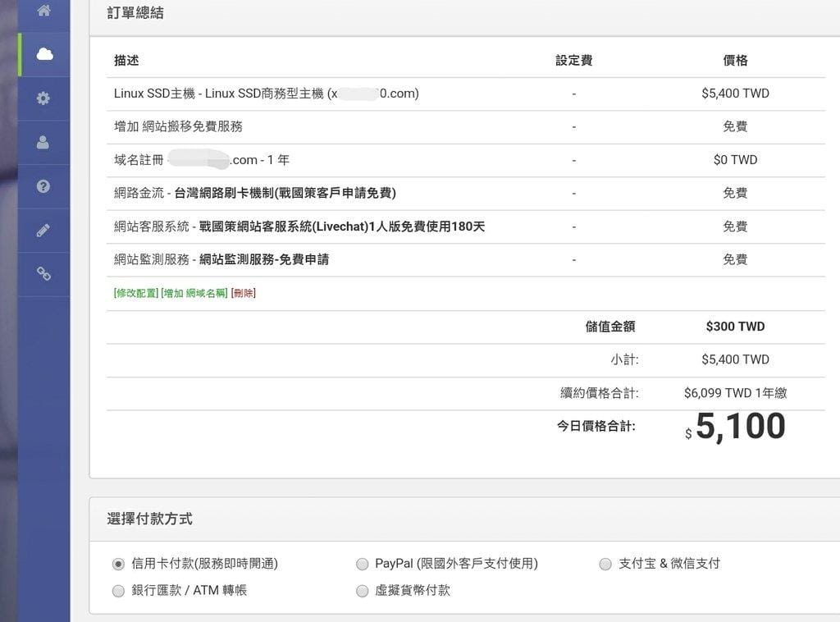
Task: Click the Livechat 客服系統 row text
Action: [299, 226]
